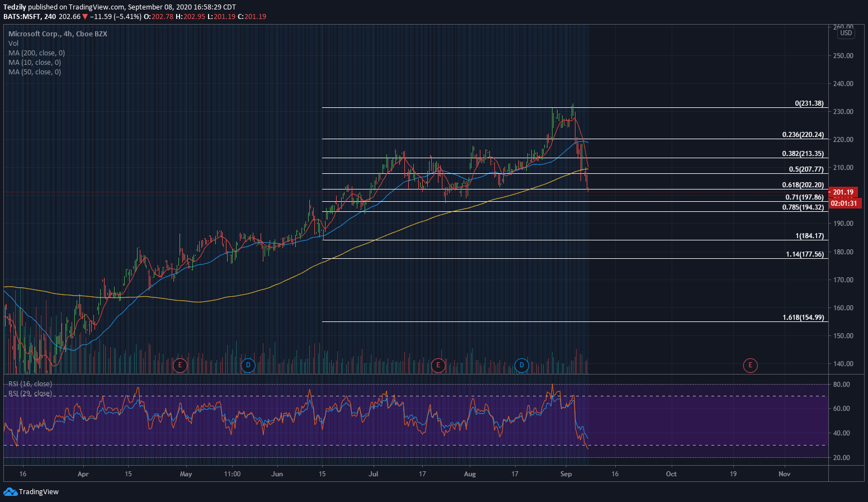868x502 pixels.
Task: Click the −11.59 (−5.41%) change value
Action: coord(116,17)
